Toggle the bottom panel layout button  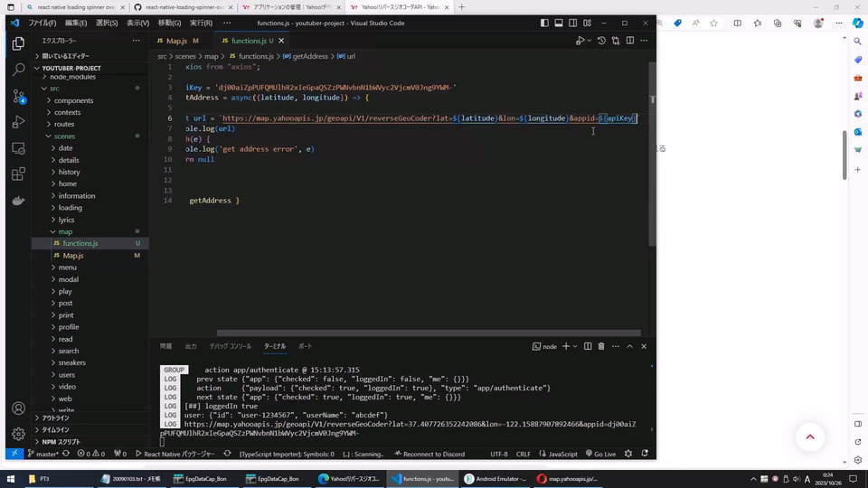tap(559, 23)
